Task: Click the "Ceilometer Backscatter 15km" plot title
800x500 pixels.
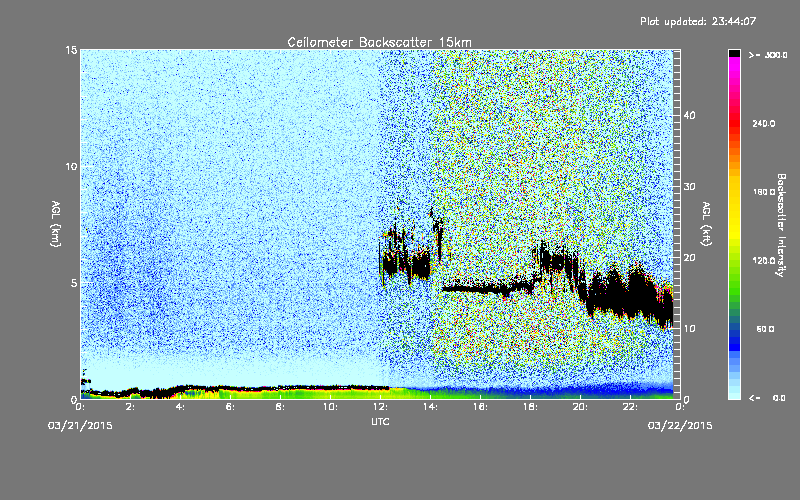Action: (x=379, y=42)
